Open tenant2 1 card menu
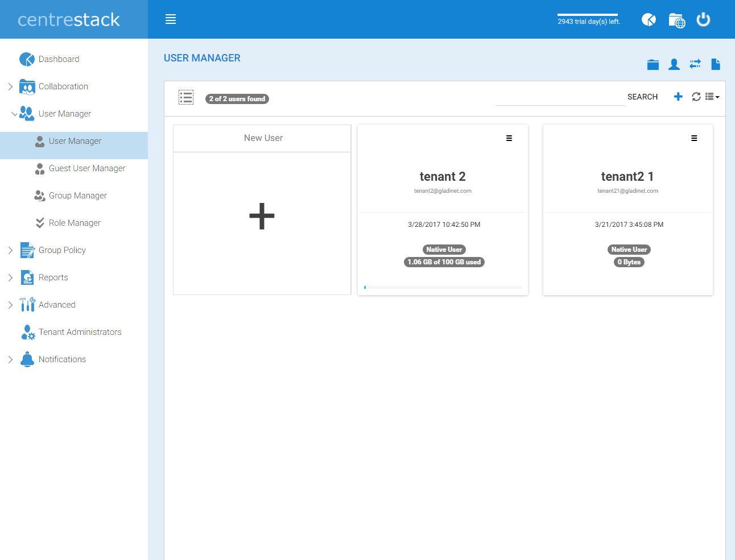This screenshot has height=560, width=735. tap(694, 138)
